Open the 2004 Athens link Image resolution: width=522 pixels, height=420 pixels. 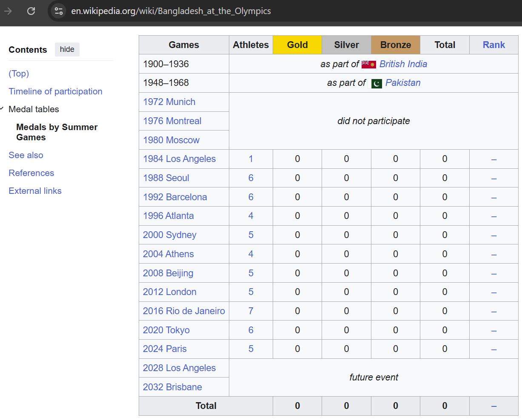click(x=168, y=254)
